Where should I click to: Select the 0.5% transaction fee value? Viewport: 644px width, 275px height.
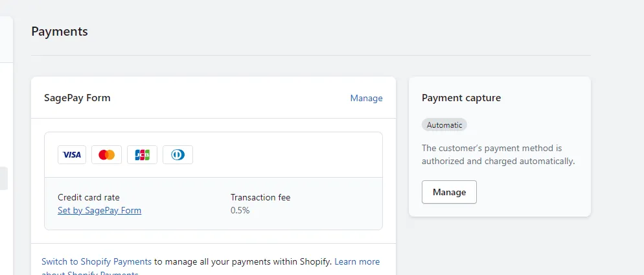(x=240, y=210)
